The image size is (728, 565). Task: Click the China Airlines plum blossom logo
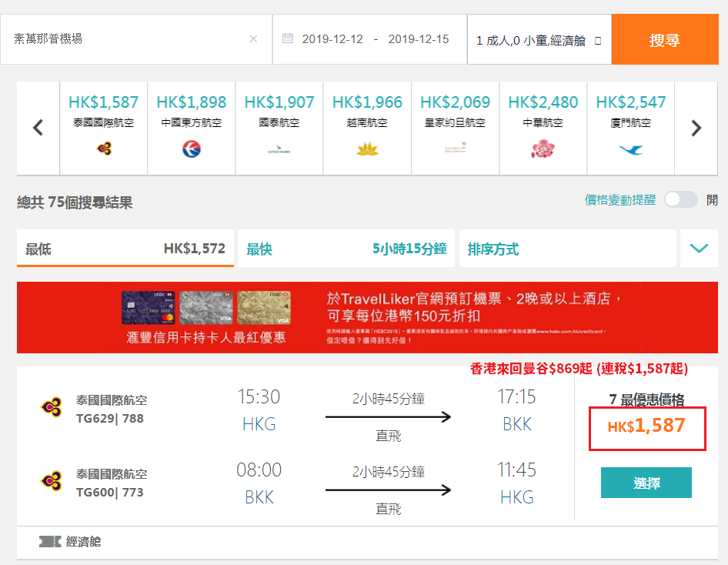point(543,149)
